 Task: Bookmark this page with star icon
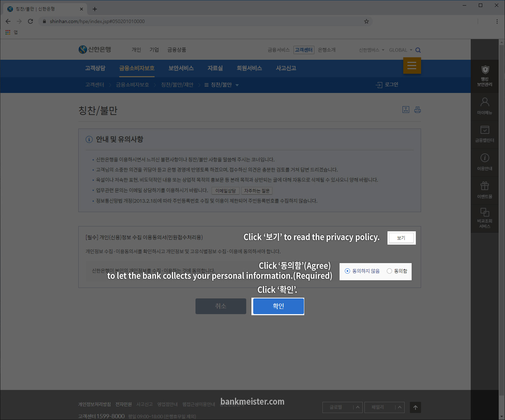pos(367,21)
